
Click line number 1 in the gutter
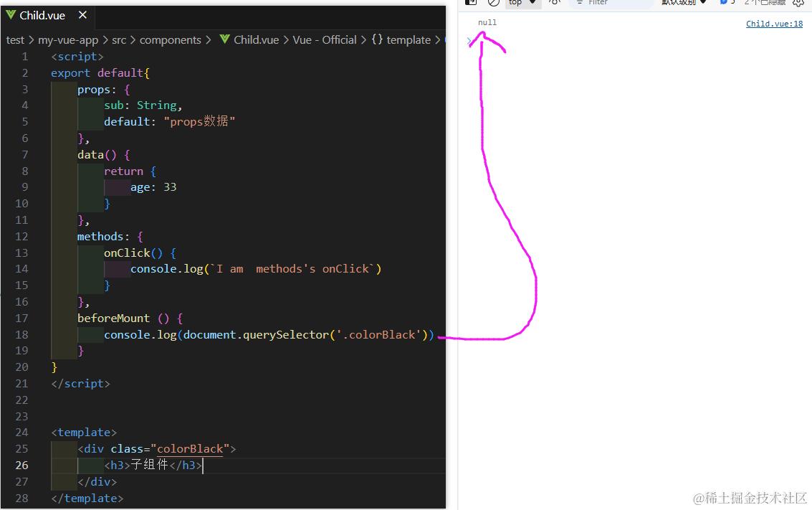coord(24,57)
